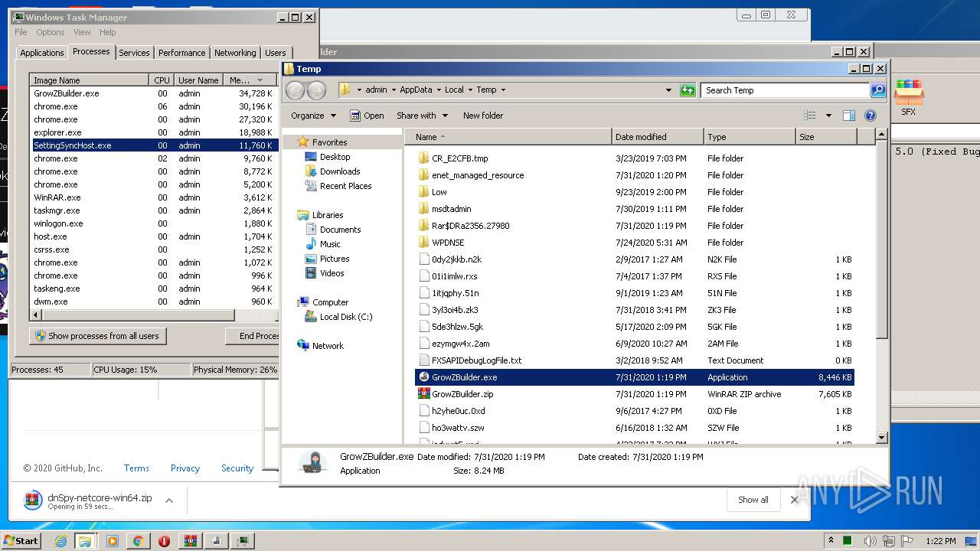This screenshot has width=980, height=551.
Task: Select the GrowZBuilder.zip WinRAR archive icon
Action: click(424, 394)
